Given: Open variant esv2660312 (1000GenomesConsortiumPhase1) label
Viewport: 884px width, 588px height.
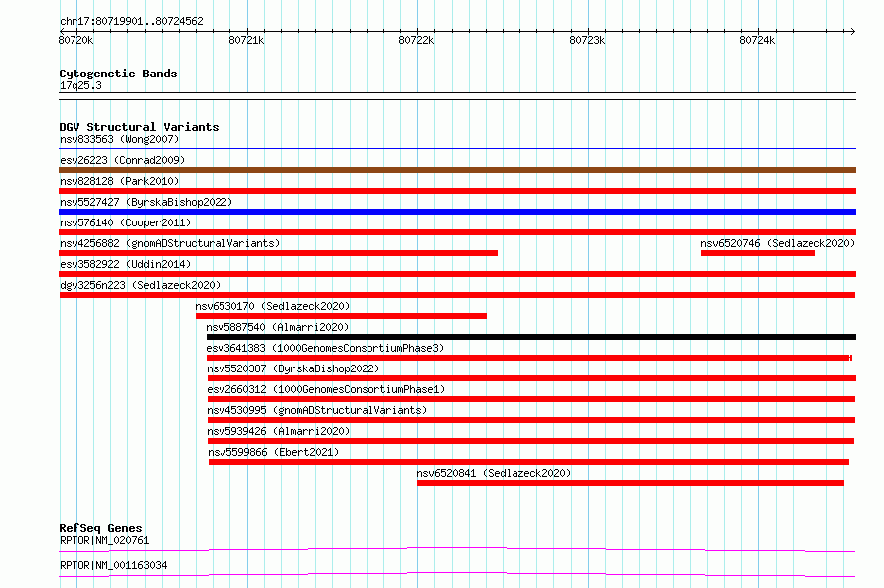Looking at the screenshot, I should pos(326,389).
